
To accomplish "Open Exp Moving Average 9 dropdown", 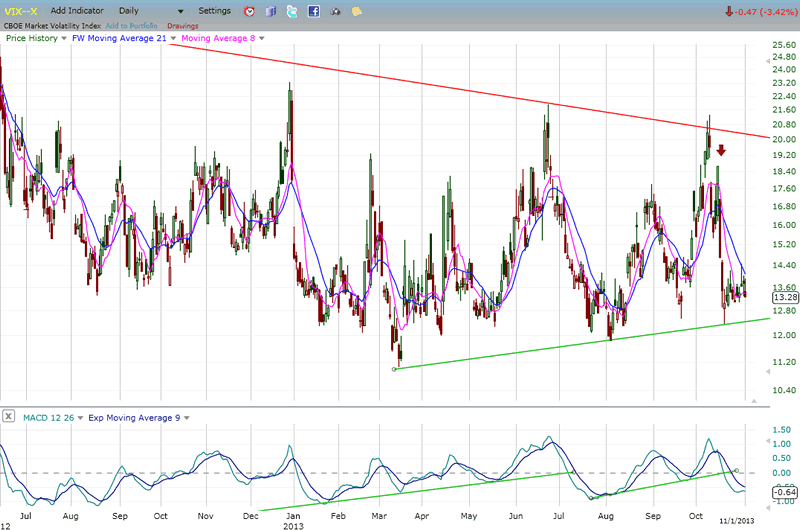I will (186, 416).
